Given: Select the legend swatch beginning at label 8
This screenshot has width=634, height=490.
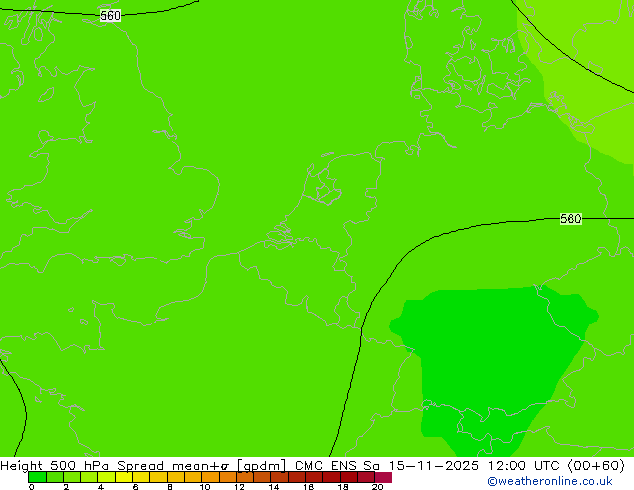Looking at the screenshot, I should pos(176,477).
